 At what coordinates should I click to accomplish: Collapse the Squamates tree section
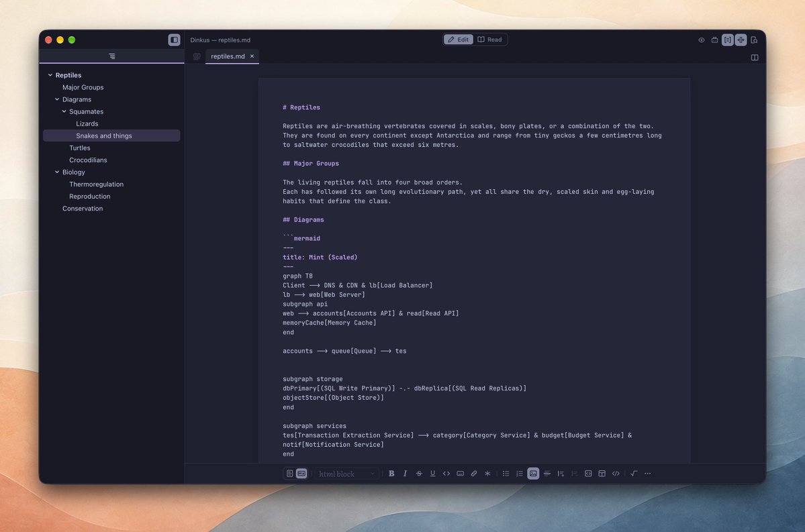click(x=64, y=111)
